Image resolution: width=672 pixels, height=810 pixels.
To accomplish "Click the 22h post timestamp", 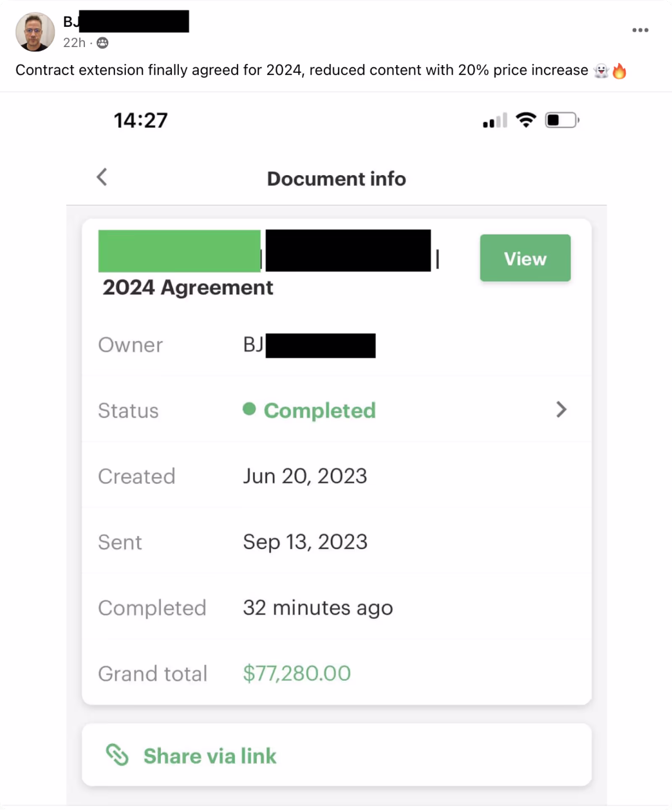I will coord(74,43).
